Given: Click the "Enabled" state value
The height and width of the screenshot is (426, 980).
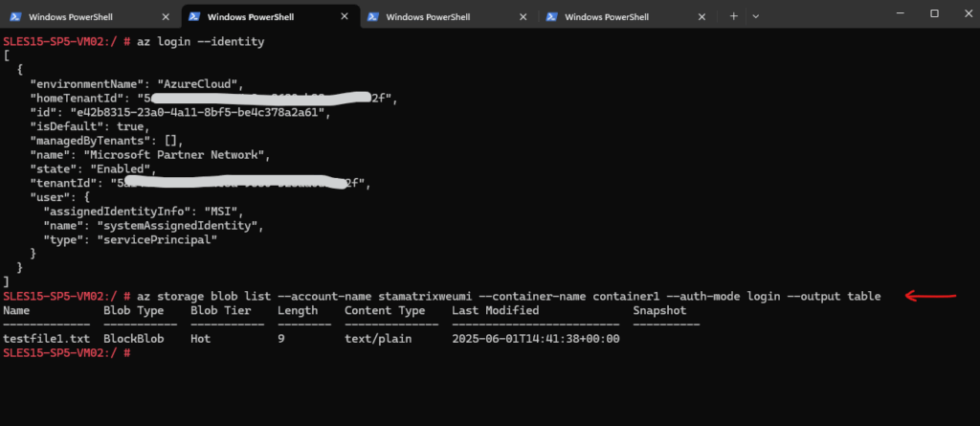Looking at the screenshot, I should pos(121,169).
